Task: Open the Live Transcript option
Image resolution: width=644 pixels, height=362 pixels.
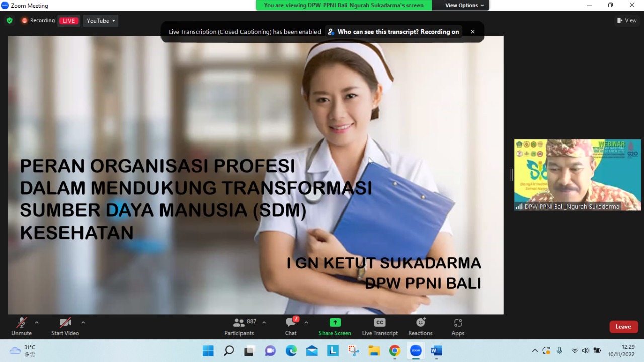Action: pos(380,327)
